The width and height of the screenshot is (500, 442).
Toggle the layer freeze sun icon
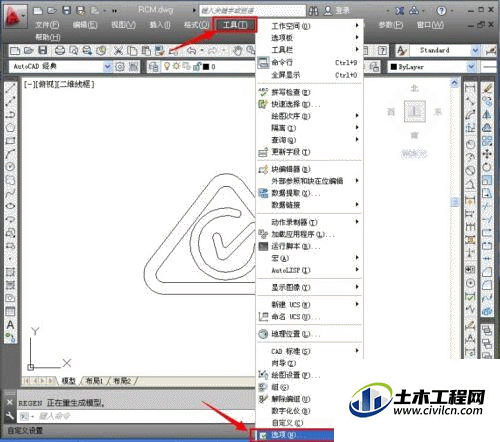click(176, 66)
